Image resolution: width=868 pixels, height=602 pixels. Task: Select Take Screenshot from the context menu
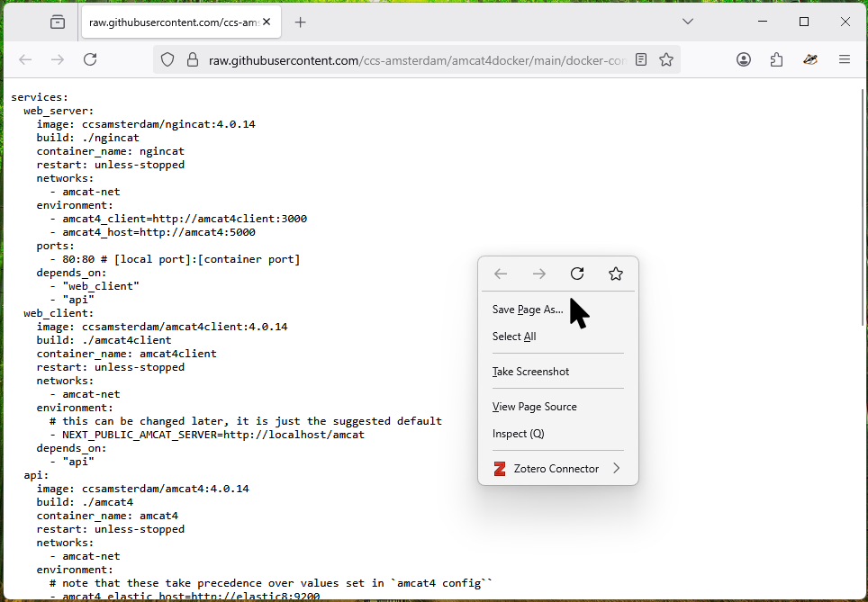[x=530, y=372]
